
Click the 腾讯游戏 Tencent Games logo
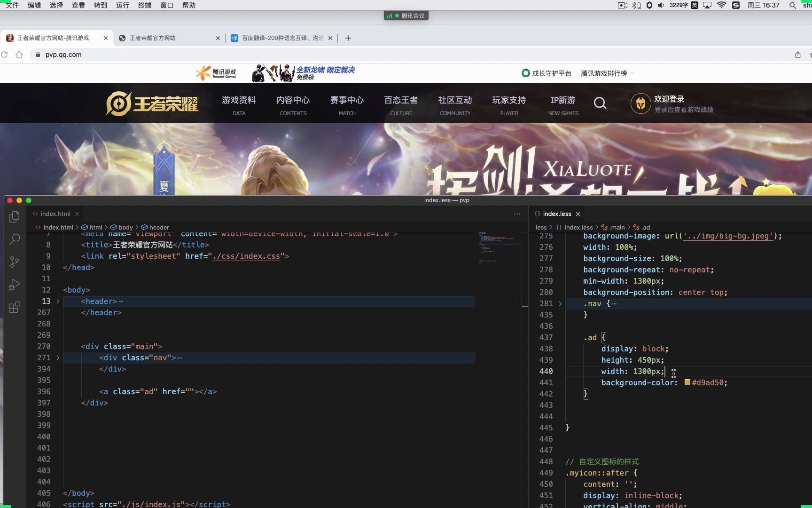216,73
